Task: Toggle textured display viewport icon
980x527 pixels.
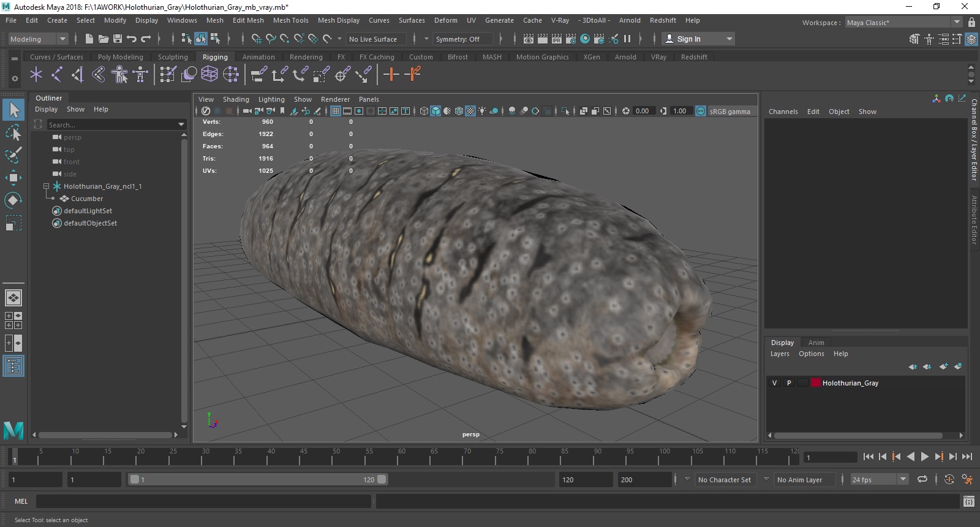Action: point(470,111)
